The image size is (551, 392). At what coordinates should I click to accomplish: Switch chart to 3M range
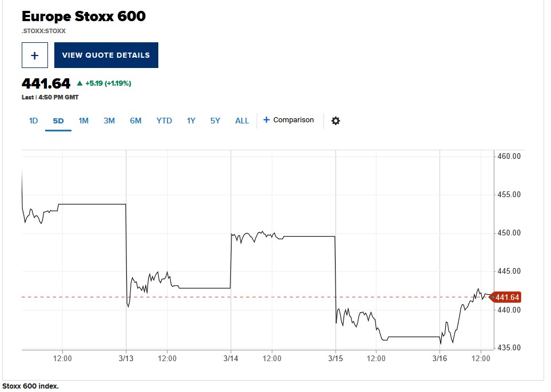(109, 121)
